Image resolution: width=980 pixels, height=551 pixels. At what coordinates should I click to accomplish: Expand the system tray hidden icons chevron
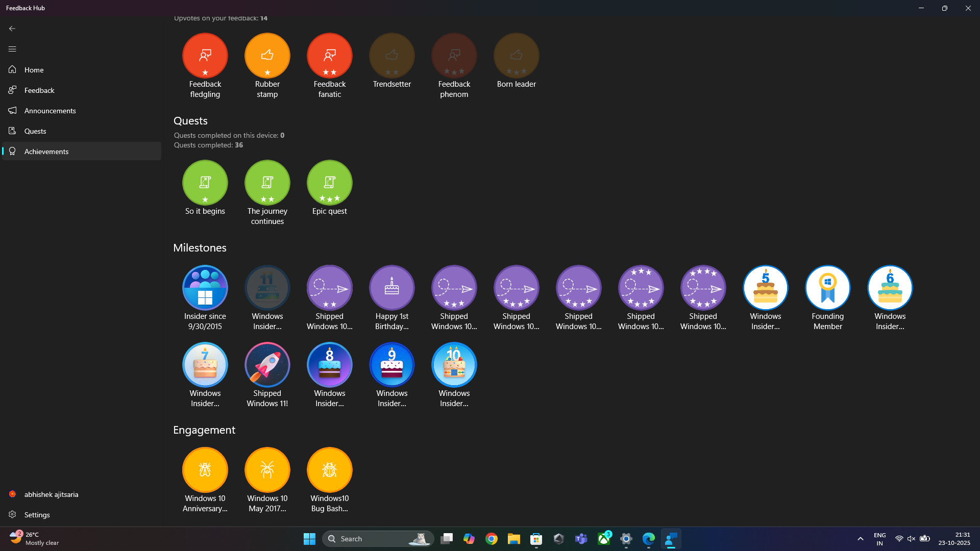pyautogui.click(x=861, y=539)
